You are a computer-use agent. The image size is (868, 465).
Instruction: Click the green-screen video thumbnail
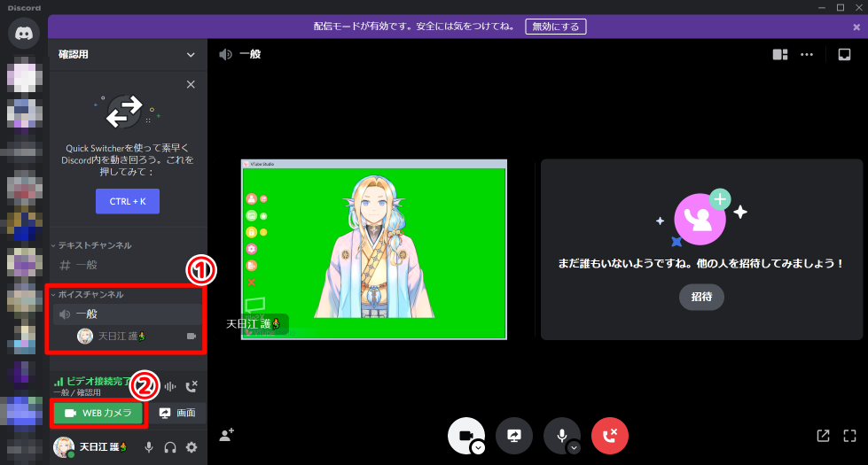pyautogui.click(x=373, y=250)
